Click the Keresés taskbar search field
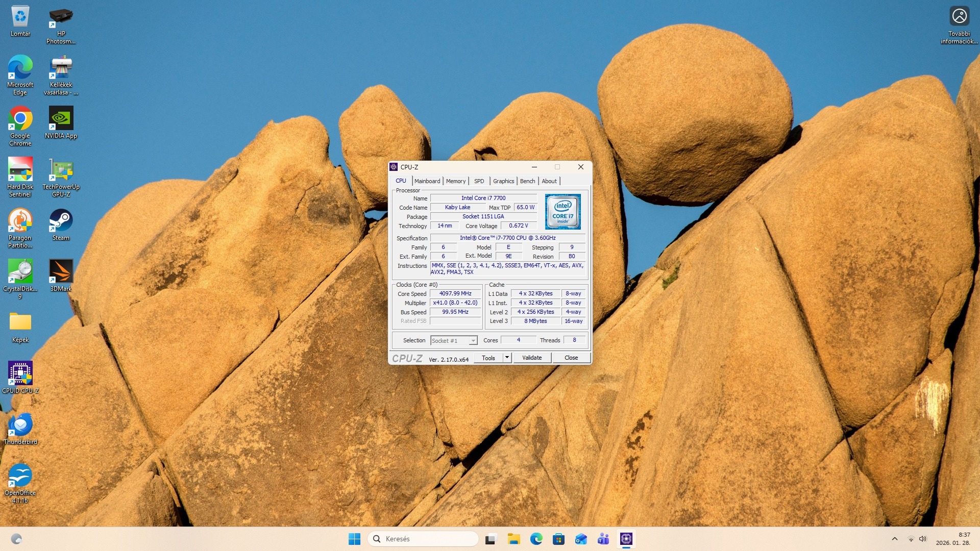980x551 pixels. 423,539
